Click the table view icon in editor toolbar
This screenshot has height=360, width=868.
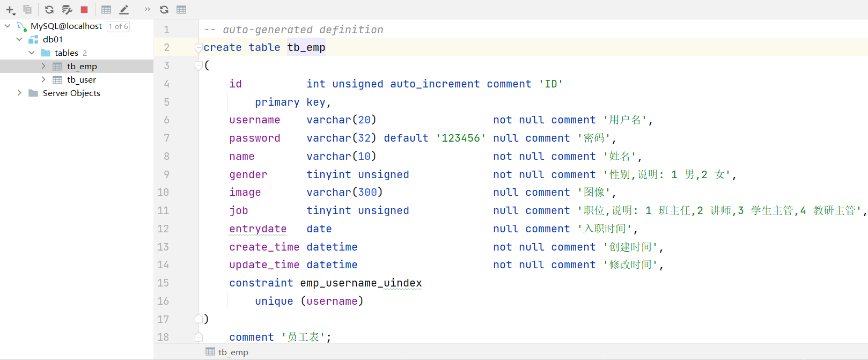tap(181, 10)
